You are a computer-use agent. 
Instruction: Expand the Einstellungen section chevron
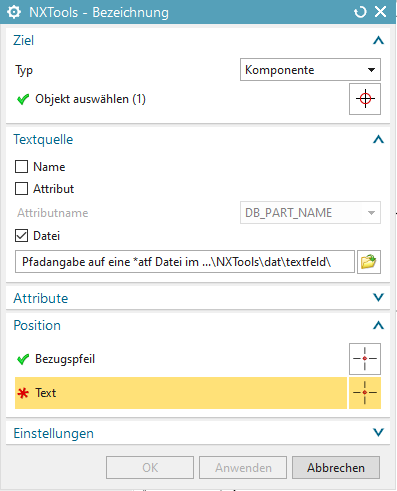click(x=378, y=433)
